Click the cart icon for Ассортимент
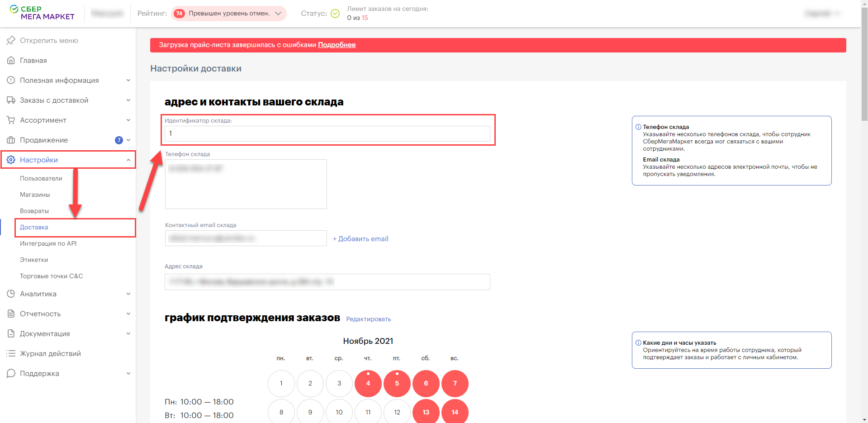The image size is (868, 423). 11,120
